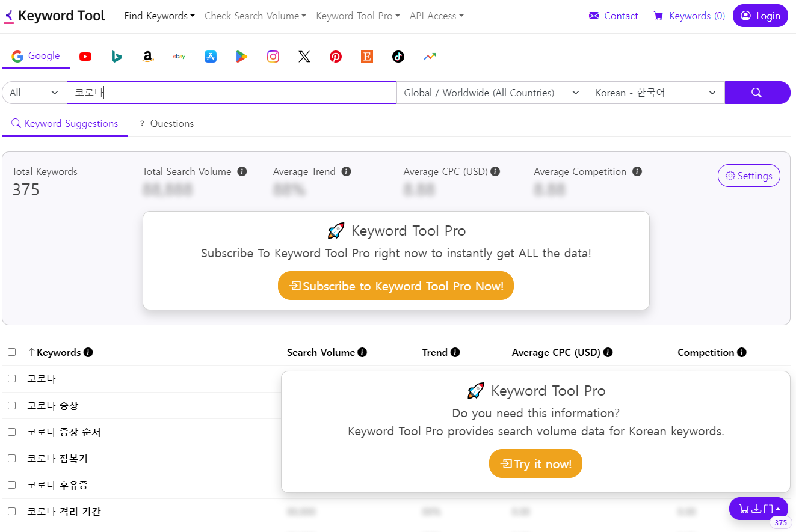The height and width of the screenshot is (532, 796).
Task: Open the Settings button
Action: coord(749,176)
